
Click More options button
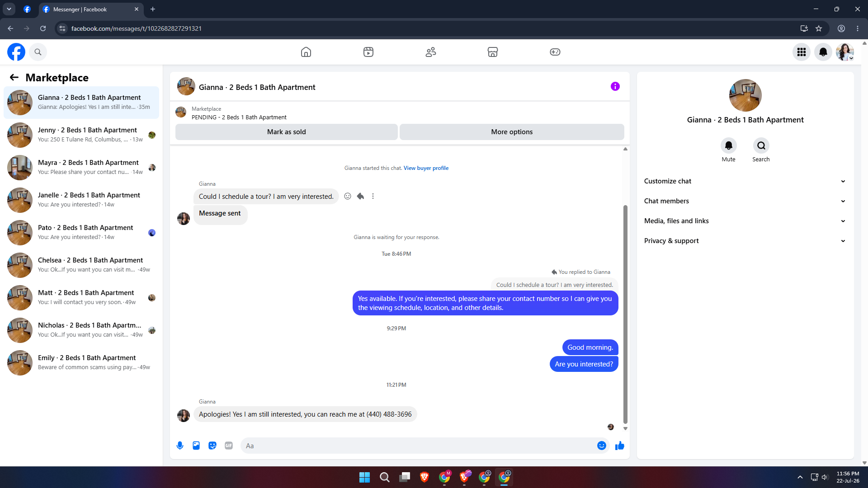tap(512, 132)
